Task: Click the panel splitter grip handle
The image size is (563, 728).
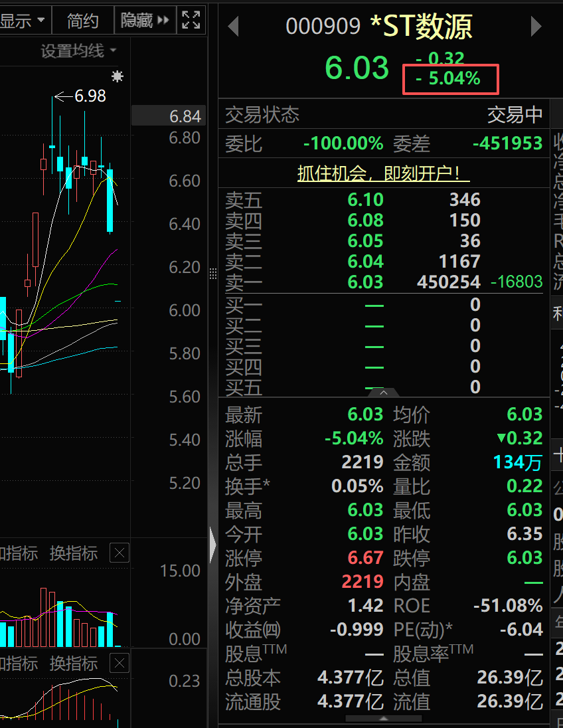Action: [213, 274]
